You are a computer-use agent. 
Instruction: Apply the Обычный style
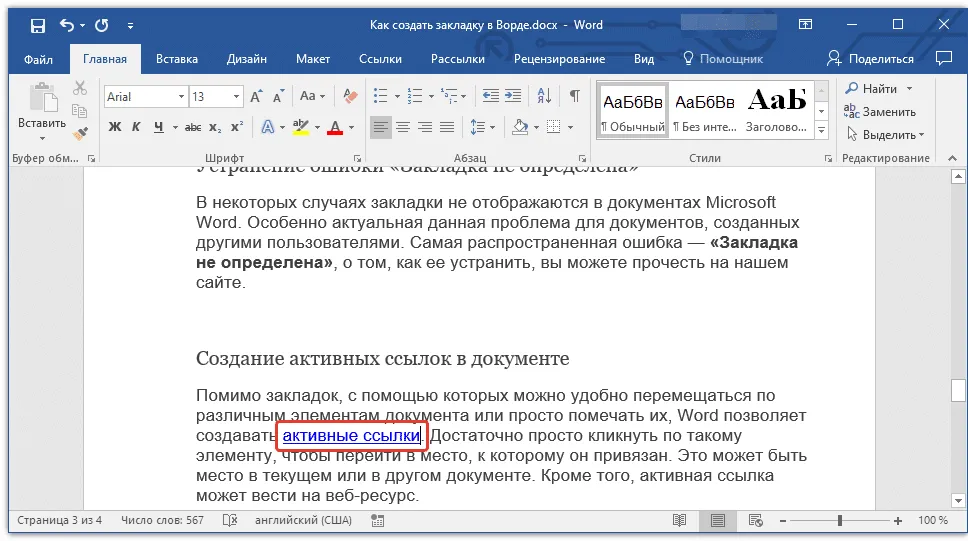pos(633,111)
